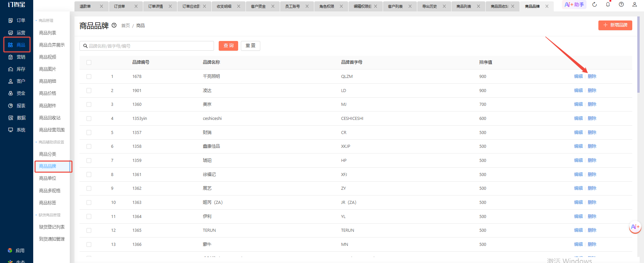Open the 数据 sidebar module

16,118
